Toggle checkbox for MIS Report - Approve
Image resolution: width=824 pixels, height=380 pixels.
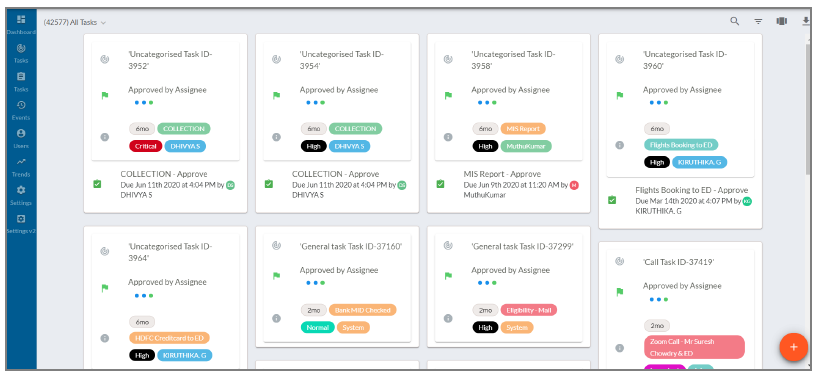coord(440,184)
